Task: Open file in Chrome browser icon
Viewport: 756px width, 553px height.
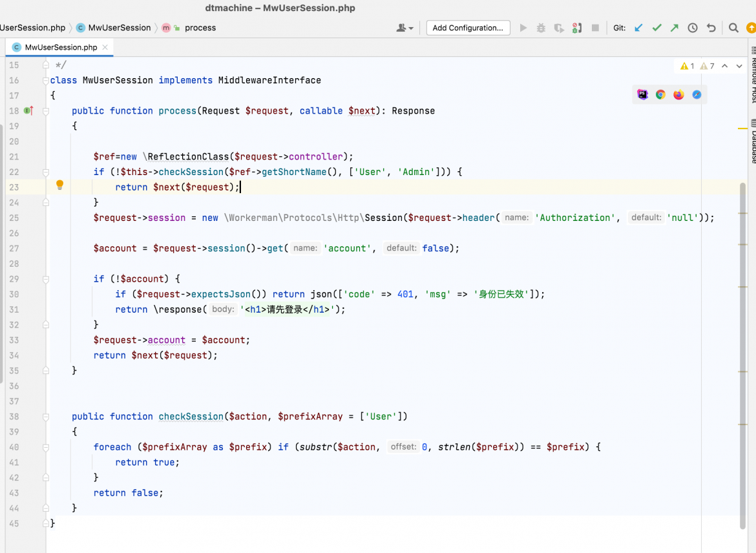Action: 660,94
